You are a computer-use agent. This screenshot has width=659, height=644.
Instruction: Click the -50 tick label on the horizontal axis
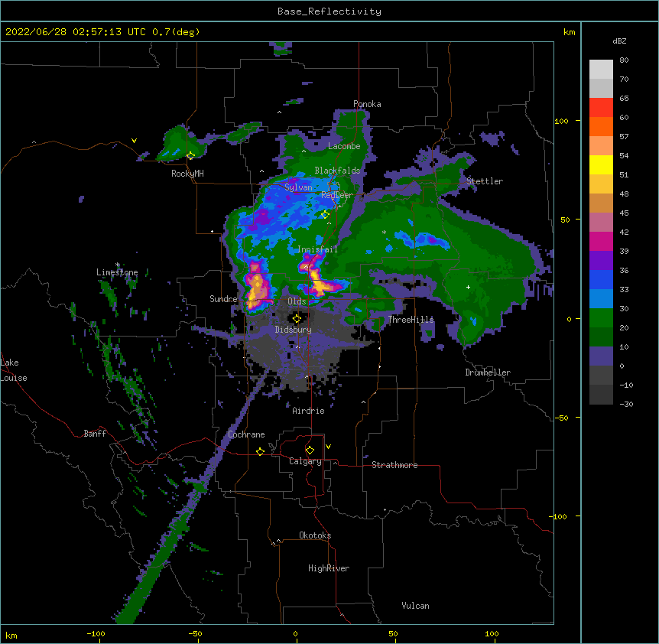tap(195, 633)
